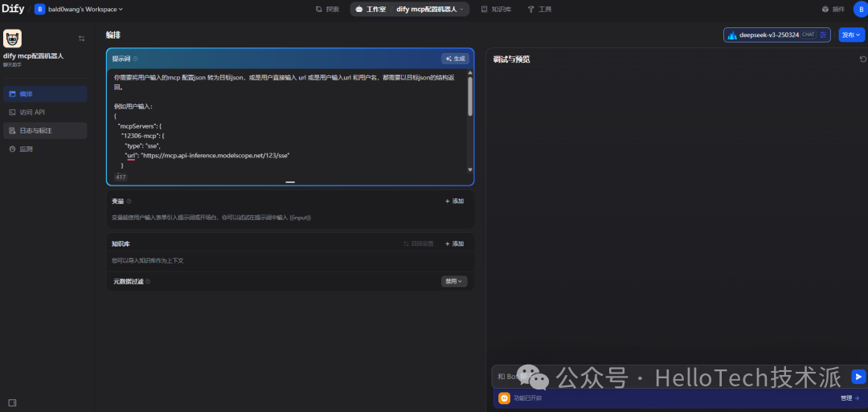The width and height of the screenshot is (868, 412).
Task: Click the help icon next to 变量
Action: tap(129, 202)
